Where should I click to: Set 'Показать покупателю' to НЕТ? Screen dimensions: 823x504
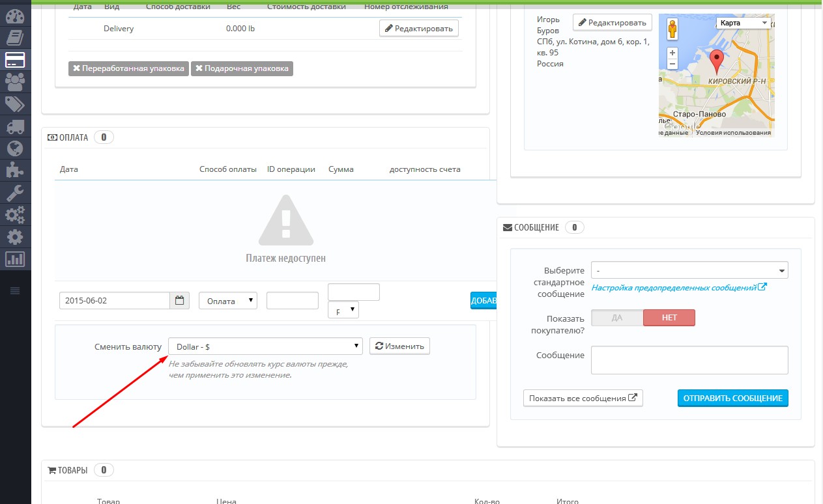(669, 318)
